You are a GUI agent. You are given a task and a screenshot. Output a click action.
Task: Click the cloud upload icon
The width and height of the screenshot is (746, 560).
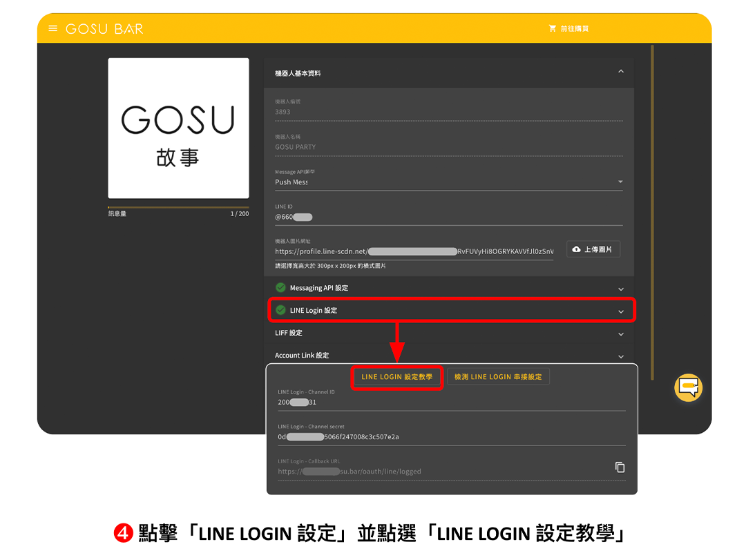click(576, 249)
